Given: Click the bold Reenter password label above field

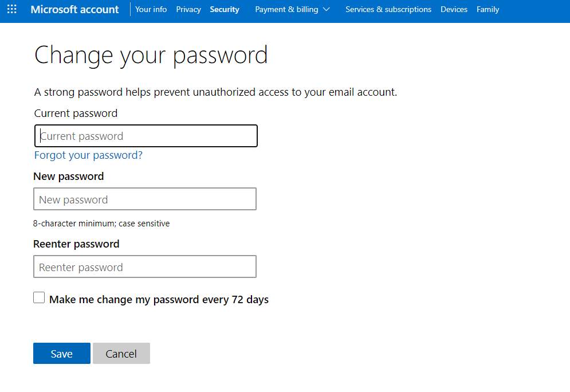Looking at the screenshot, I should pyautogui.click(x=76, y=244).
